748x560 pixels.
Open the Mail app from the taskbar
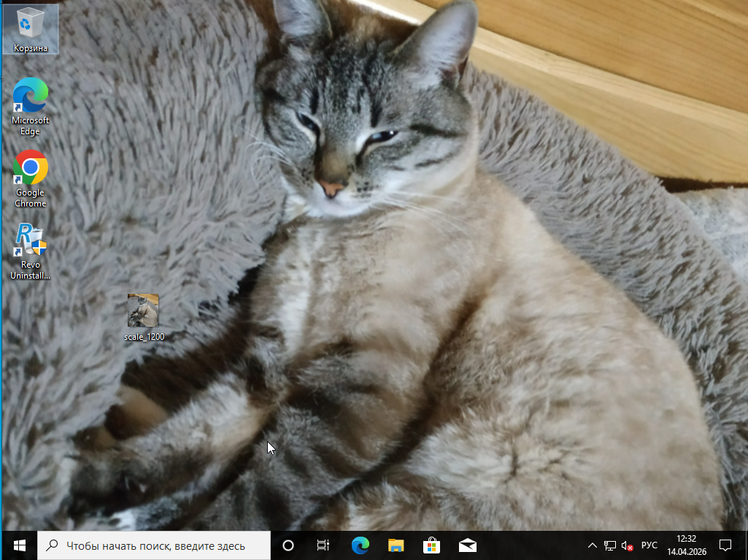(x=467, y=545)
